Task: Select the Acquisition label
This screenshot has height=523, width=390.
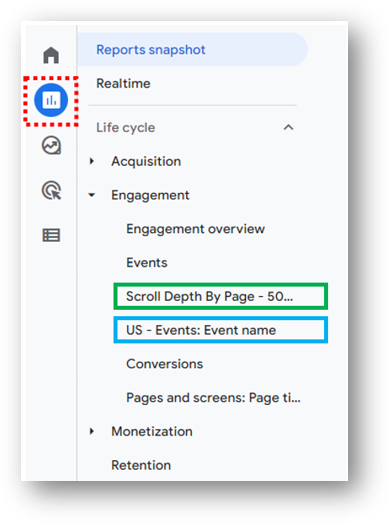Action: click(146, 161)
